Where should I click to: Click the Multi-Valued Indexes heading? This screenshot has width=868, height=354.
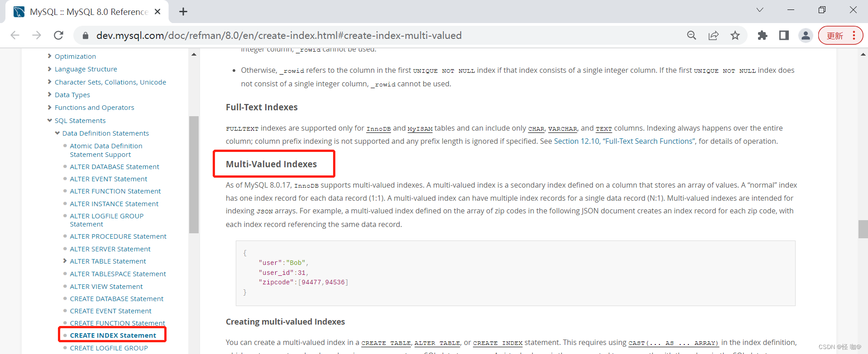(x=271, y=164)
